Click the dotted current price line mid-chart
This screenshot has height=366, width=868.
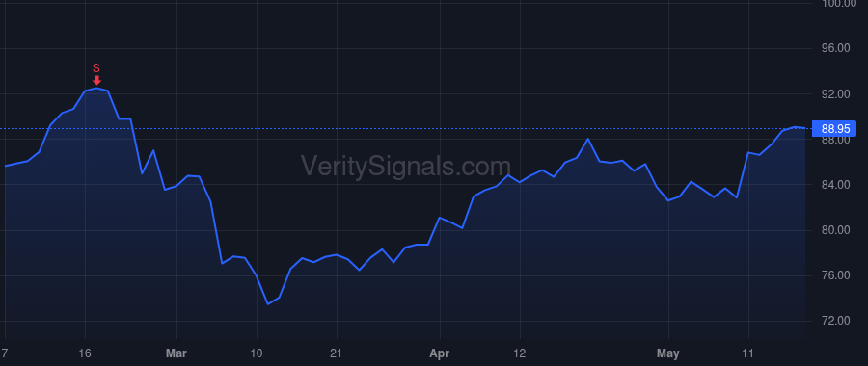click(405, 129)
